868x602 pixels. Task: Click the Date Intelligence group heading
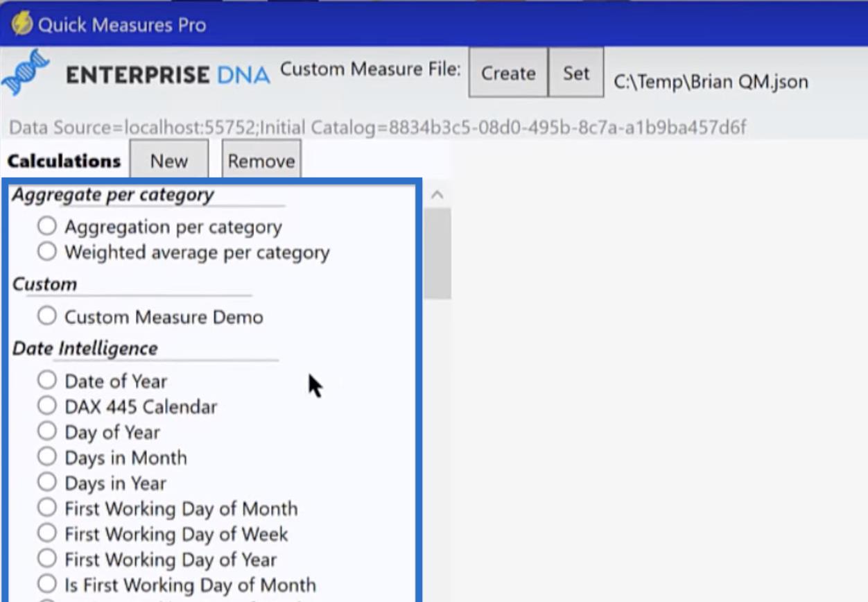[85, 348]
